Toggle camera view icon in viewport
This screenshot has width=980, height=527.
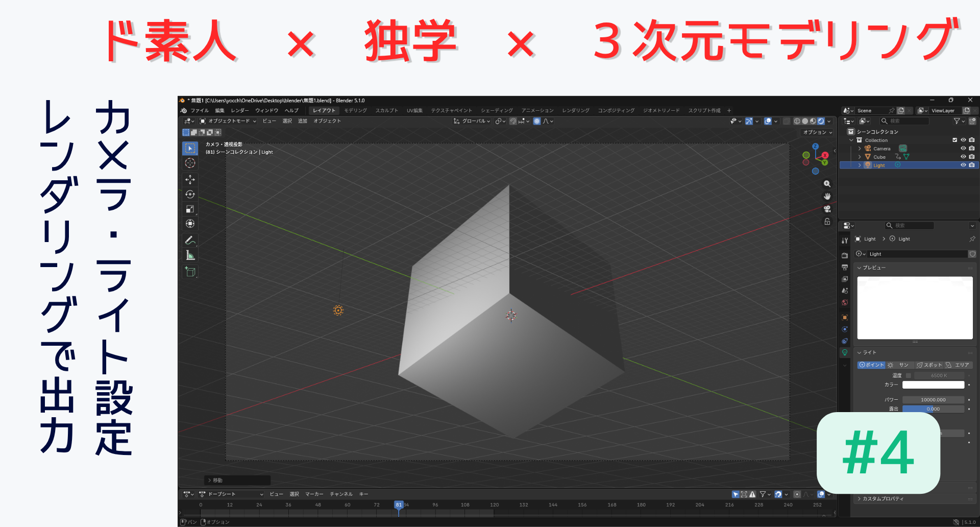(x=827, y=209)
